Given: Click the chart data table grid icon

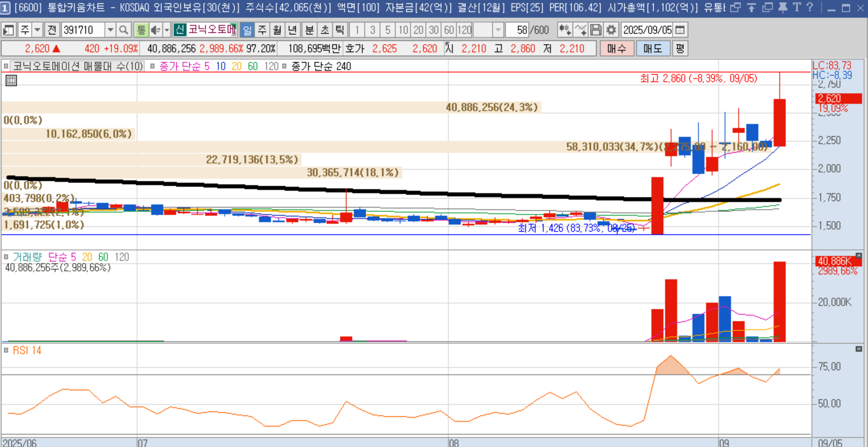Looking at the screenshot, I should coord(11,80).
